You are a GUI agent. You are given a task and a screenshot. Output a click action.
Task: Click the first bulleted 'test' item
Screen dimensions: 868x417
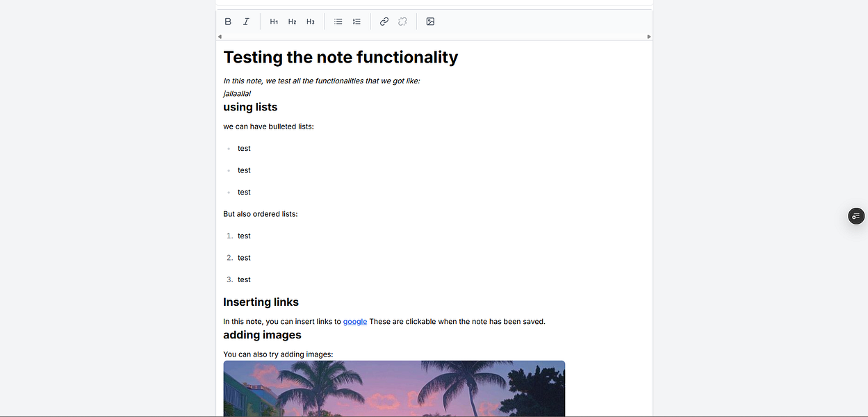[x=244, y=148]
